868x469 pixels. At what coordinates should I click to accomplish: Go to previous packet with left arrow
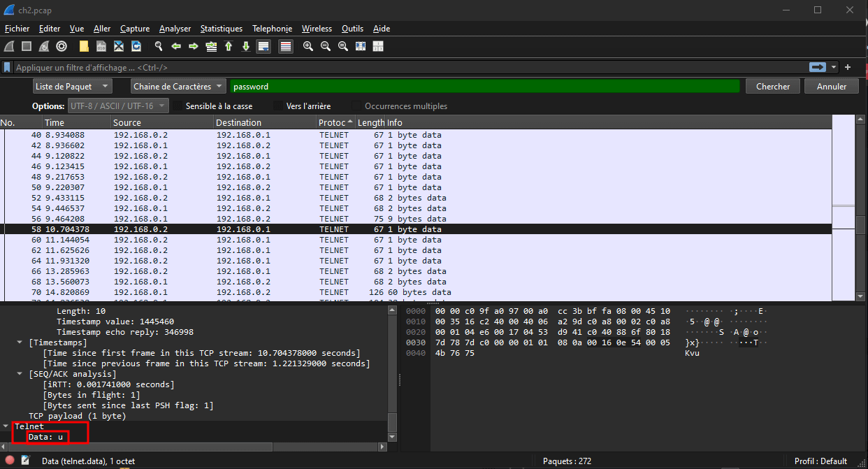pos(176,47)
